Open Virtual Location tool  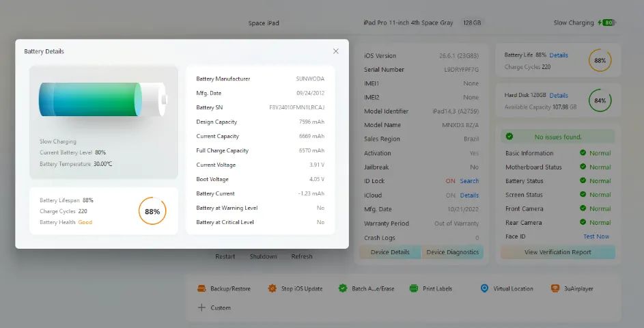click(507, 288)
